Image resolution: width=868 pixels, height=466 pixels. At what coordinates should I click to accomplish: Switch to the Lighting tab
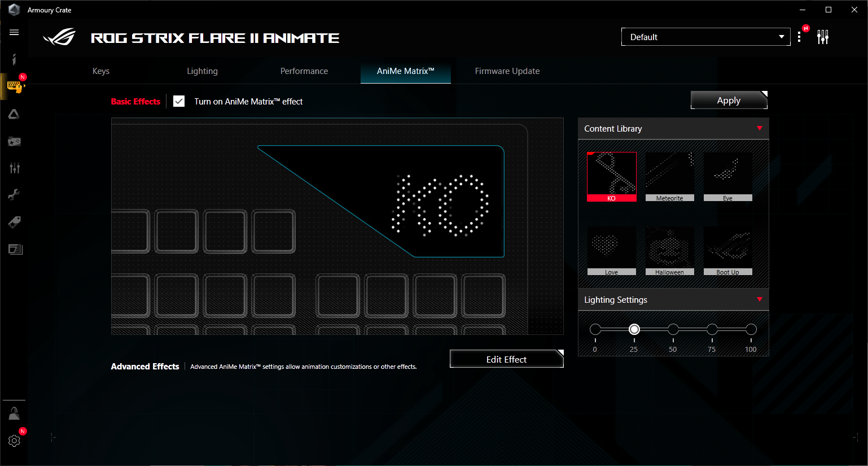[x=203, y=71]
